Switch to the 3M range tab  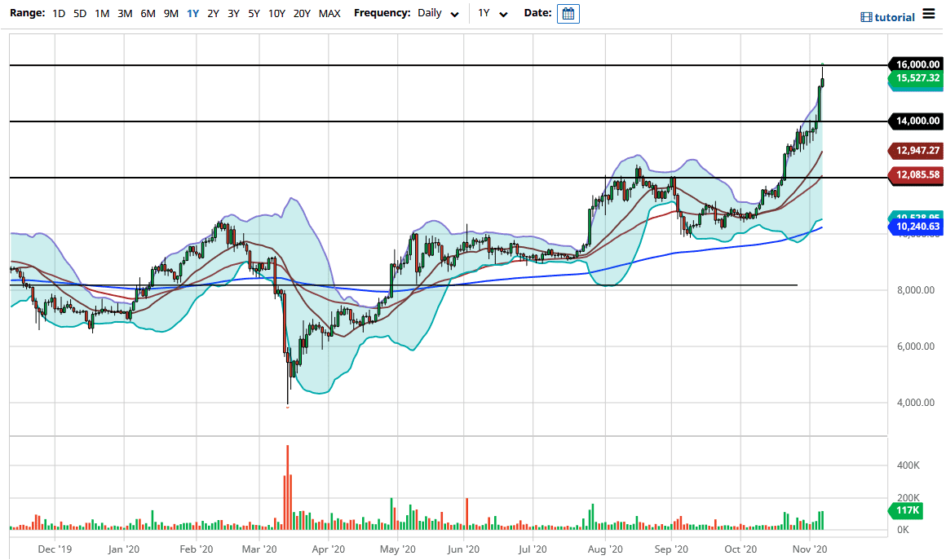[124, 13]
